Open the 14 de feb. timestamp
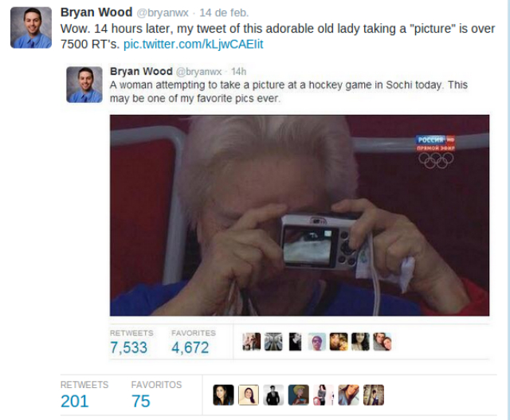 point(224,13)
